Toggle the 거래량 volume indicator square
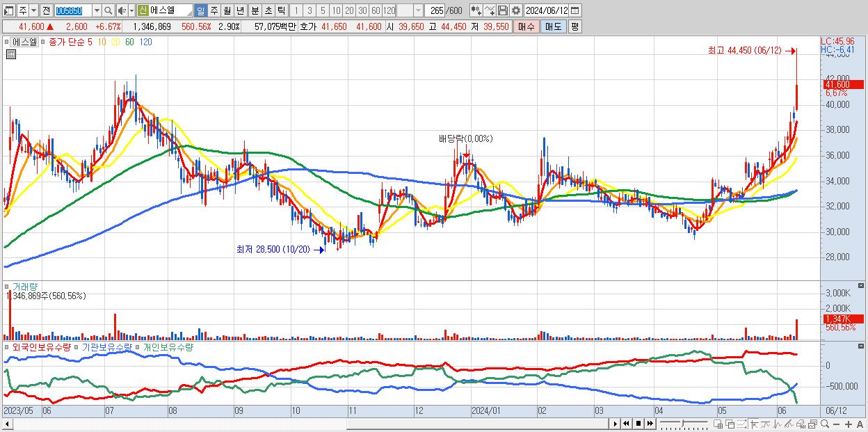The height and width of the screenshot is (432, 868). (8, 286)
